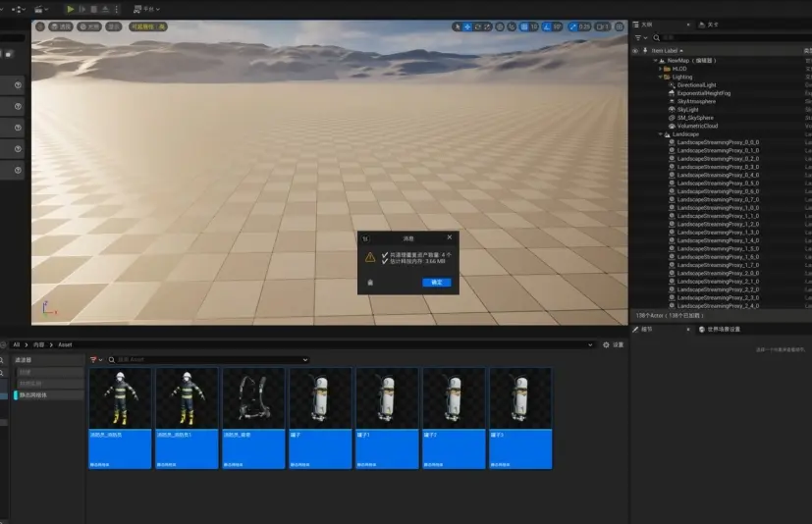Click the viewport layout maximize grid icon
Image resolution: width=812 pixels, height=524 pixels.
pyautogui.click(x=620, y=26)
